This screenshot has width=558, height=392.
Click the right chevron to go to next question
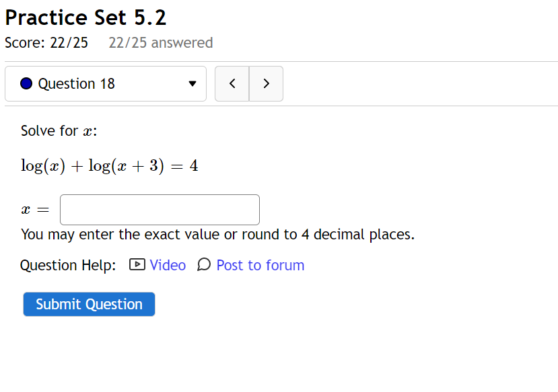pos(266,83)
